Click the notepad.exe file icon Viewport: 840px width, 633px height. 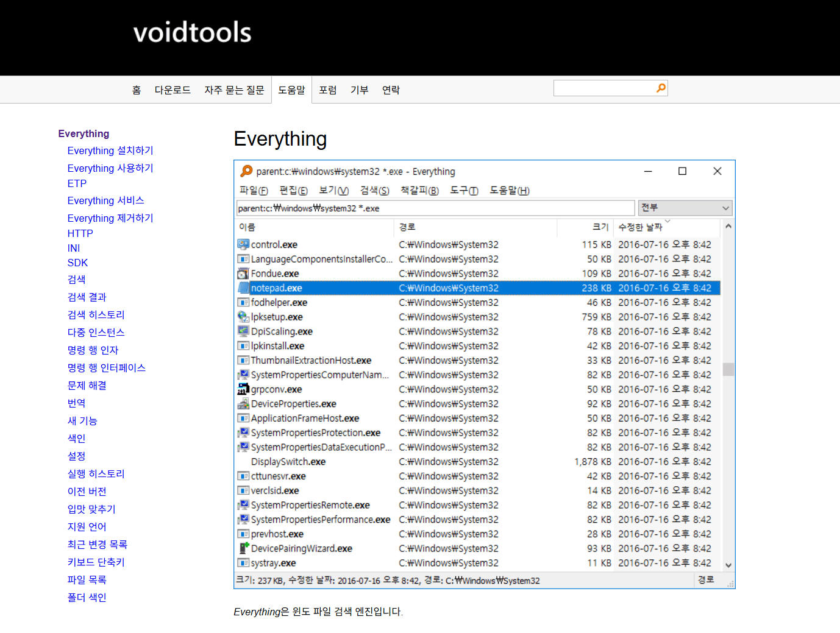click(243, 288)
